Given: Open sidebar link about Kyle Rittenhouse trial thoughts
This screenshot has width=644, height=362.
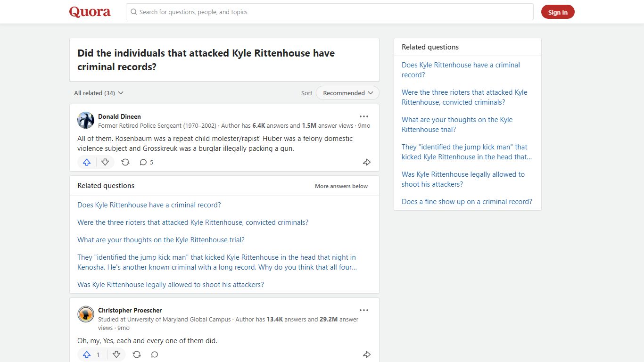Looking at the screenshot, I should click(457, 124).
